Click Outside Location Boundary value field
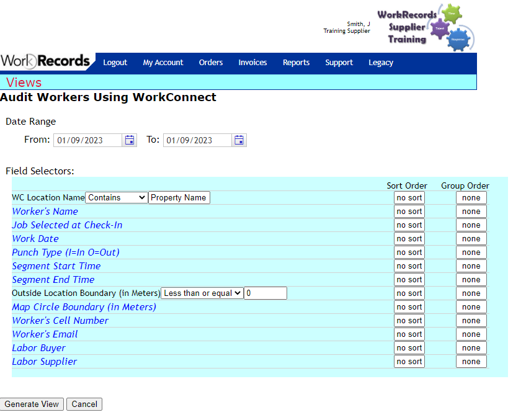This screenshot has width=526, height=420. click(x=265, y=293)
